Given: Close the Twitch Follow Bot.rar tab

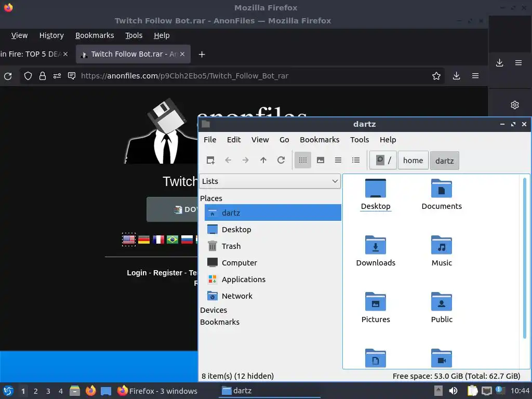Looking at the screenshot, I should (x=182, y=54).
